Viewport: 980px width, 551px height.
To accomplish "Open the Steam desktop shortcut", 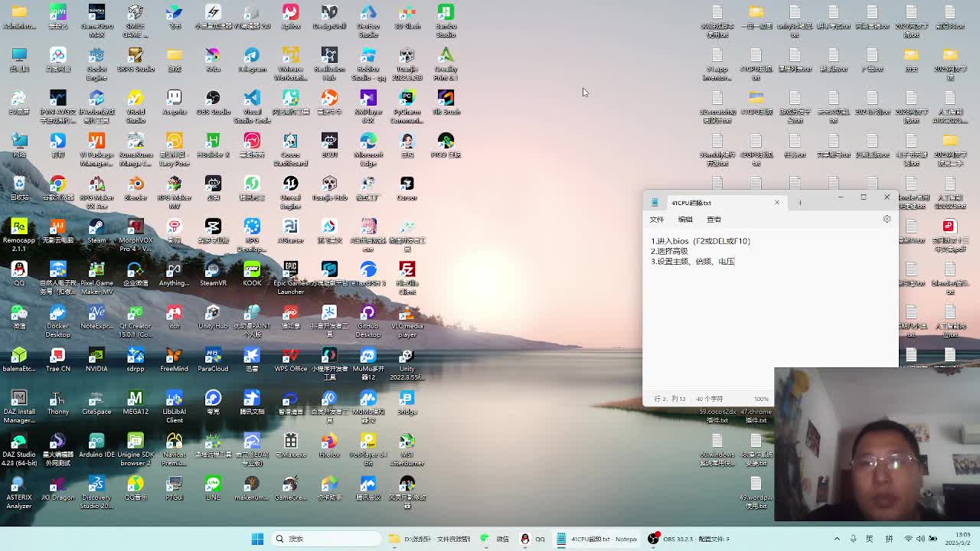I will coord(96,231).
